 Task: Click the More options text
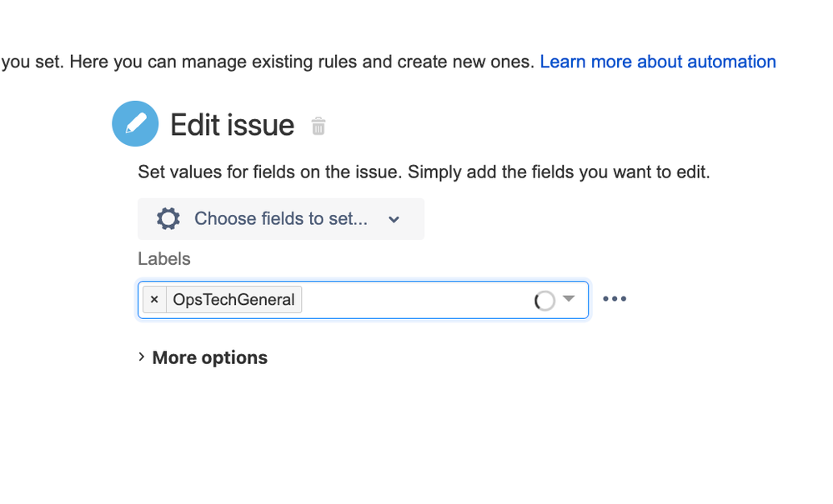(210, 357)
